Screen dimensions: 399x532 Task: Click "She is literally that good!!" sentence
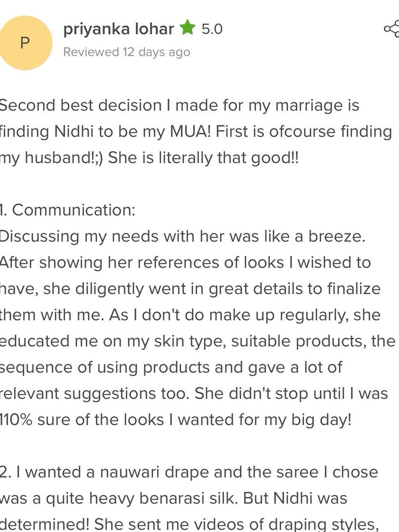tap(204, 158)
